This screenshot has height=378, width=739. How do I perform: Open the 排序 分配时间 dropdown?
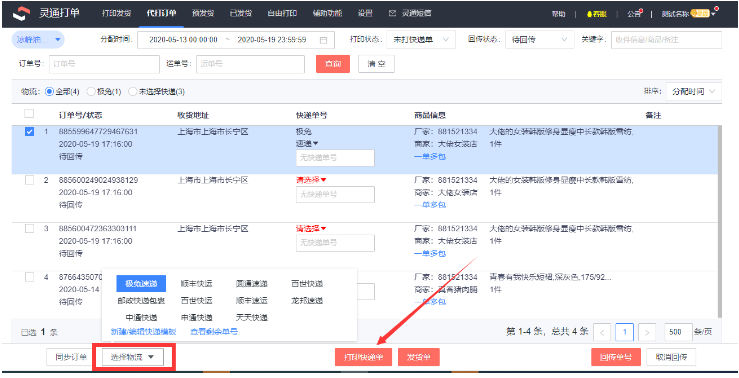click(694, 91)
